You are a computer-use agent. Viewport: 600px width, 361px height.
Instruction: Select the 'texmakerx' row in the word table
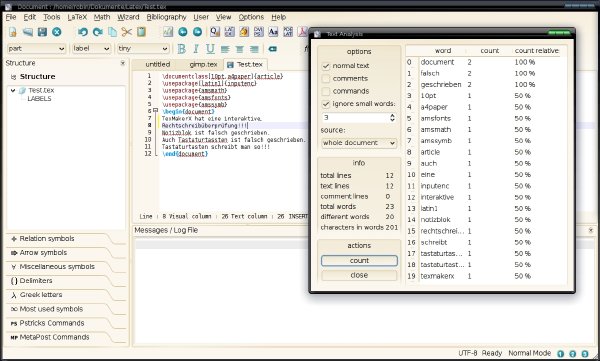point(483,276)
